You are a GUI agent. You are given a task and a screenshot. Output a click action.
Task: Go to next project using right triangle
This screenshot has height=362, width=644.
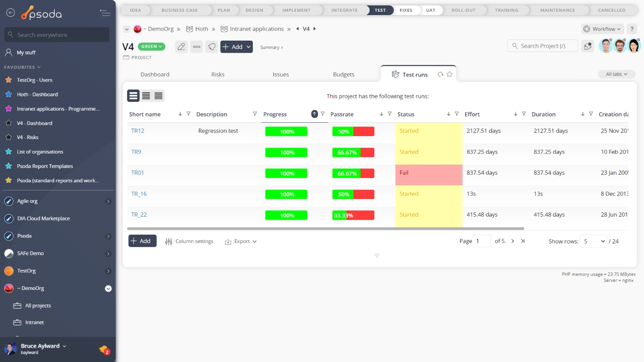tap(314, 29)
